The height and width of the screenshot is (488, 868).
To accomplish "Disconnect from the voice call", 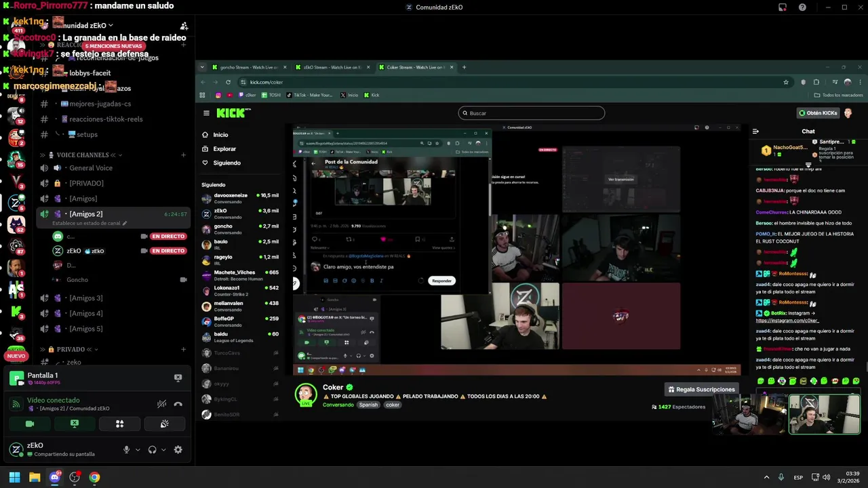I will pyautogui.click(x=178, y=404).
